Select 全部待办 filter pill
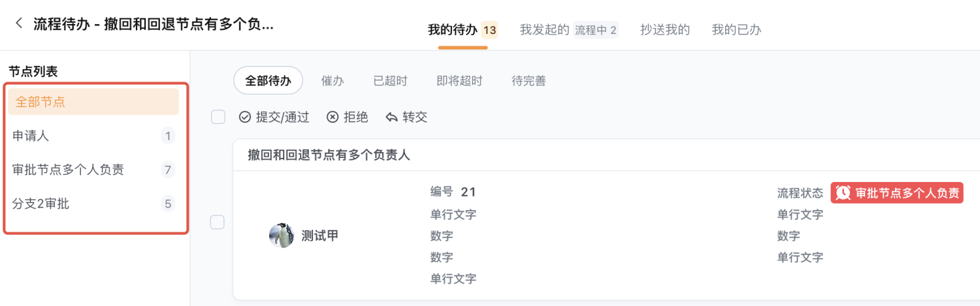This screenshot has width=980, height=306. click(x=268, y=81)
